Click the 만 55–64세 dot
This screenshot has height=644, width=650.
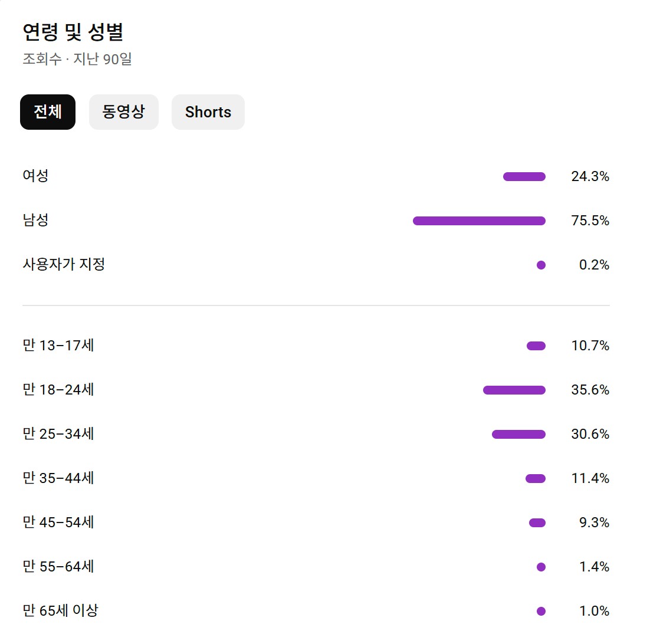pyautogui.click(x=541, y=567)
